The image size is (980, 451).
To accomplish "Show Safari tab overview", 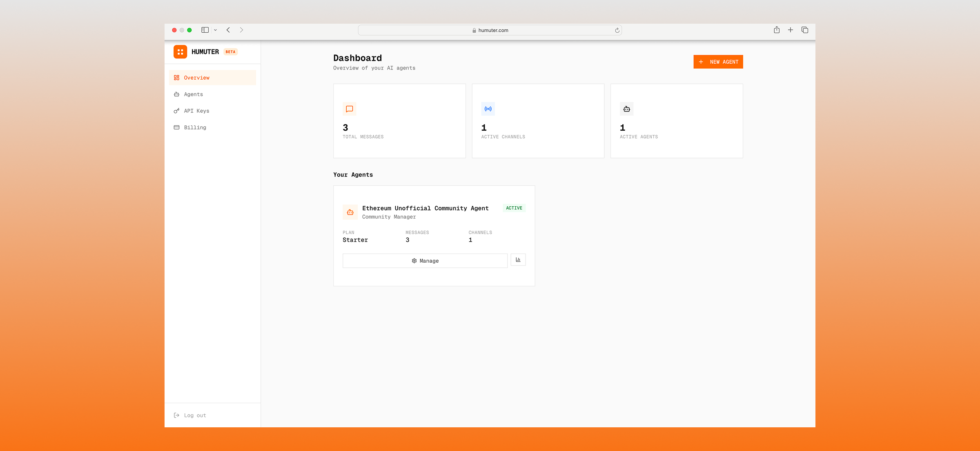I will pos(805,30).
